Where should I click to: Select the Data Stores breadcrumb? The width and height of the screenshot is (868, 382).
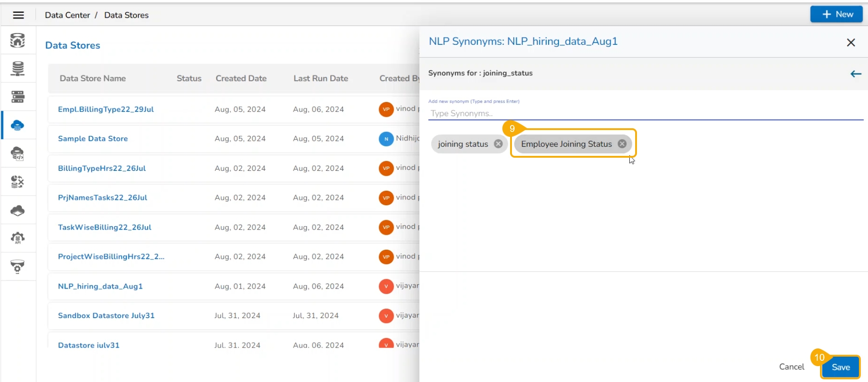point(126,15)
